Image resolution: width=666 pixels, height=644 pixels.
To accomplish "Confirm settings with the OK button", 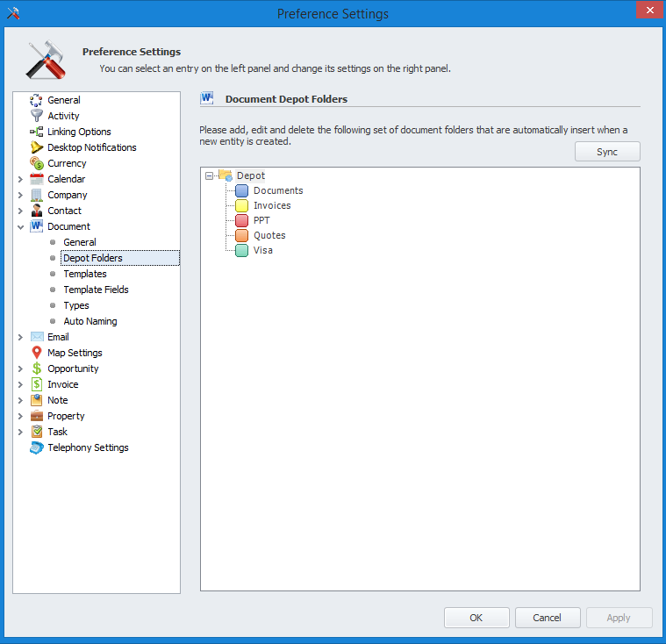I will 476,618.
